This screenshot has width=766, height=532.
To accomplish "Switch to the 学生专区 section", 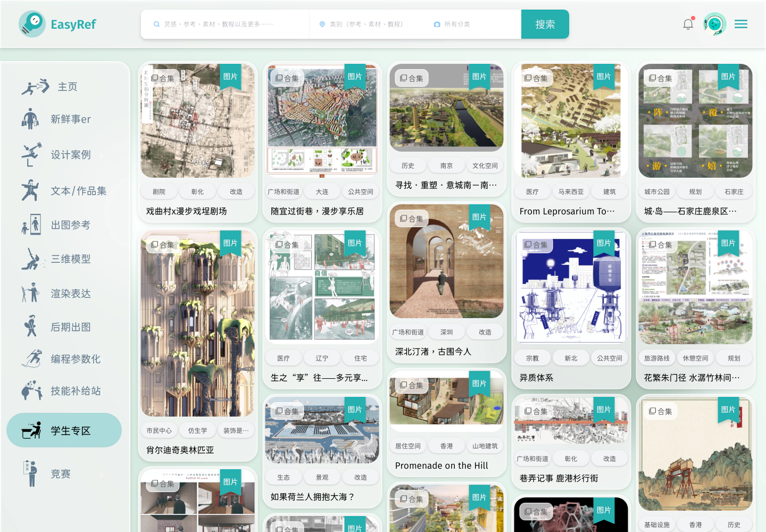I will point(64,430).
